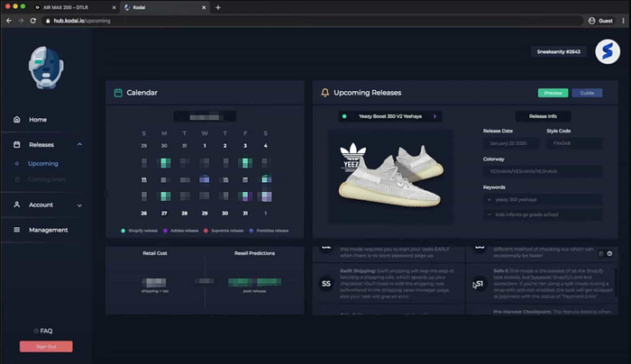The image size is (631, 364).
Task: Switch to the AIR MAX 200 – DTLR browser tab
Action: coord(73,7)
